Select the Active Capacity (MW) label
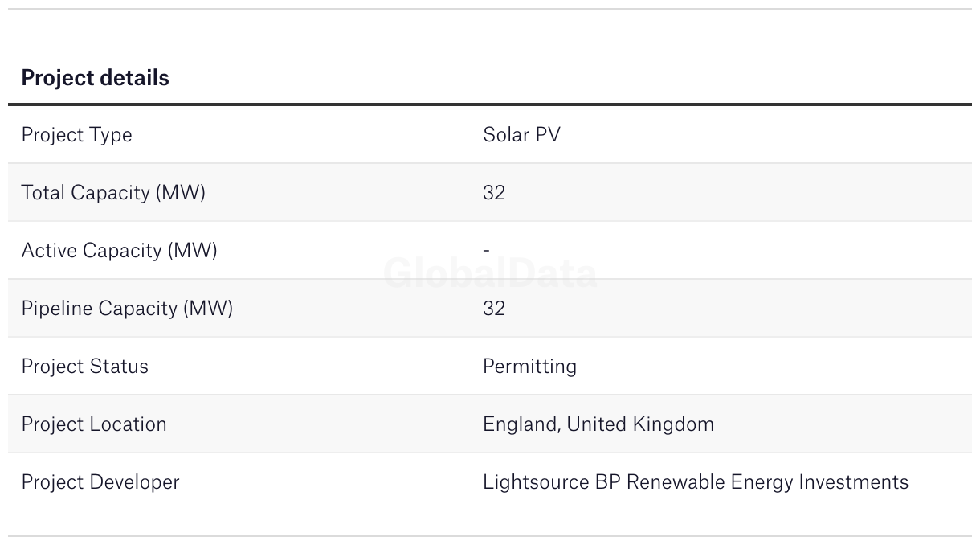This screenshot has height=545, width=980. (x=119, y=251)
